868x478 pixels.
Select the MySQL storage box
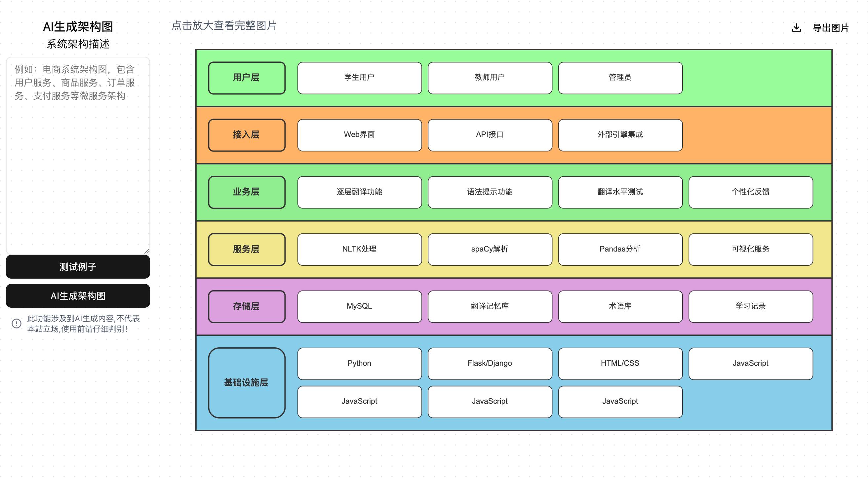[x=360, y=306]
